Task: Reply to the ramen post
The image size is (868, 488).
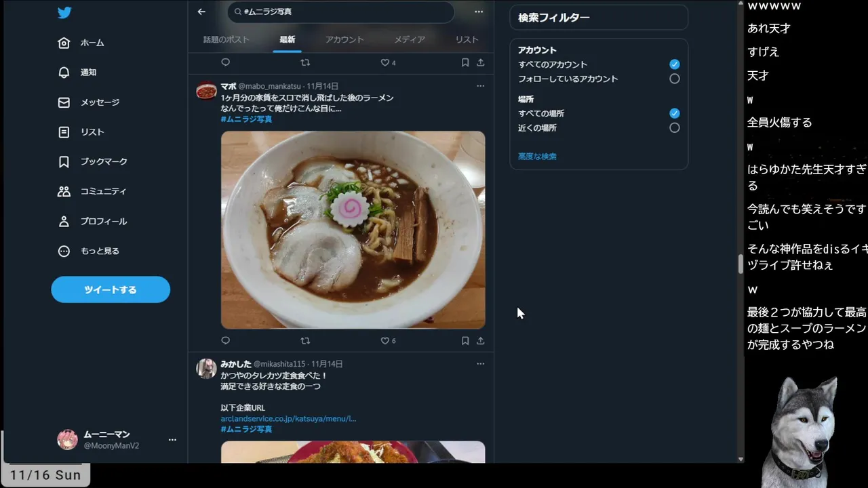Action: [x=226, y=341]
